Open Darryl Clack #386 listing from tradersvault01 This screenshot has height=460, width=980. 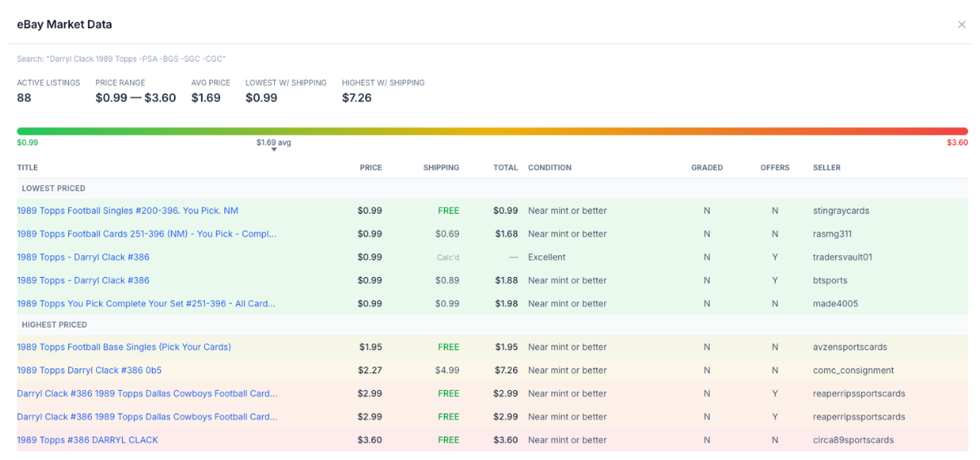click(x=83, y=258)
